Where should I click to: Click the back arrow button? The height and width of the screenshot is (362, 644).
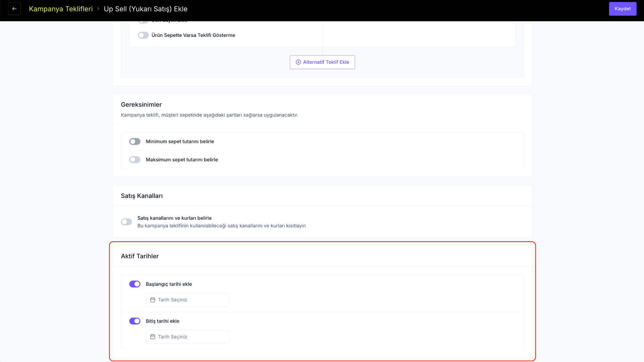pos(14,9)
